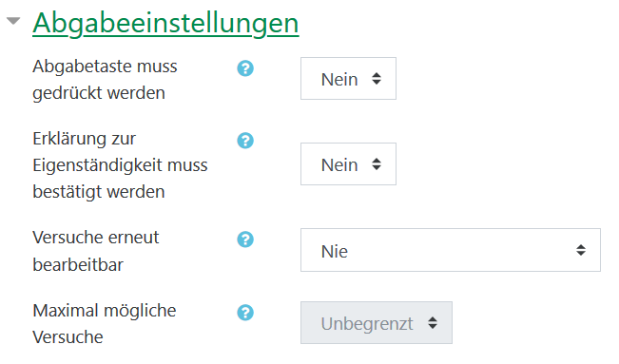619x364 pixels.
Task: Click the label Maximal mögliche Versuche
Action: point(105,324)
